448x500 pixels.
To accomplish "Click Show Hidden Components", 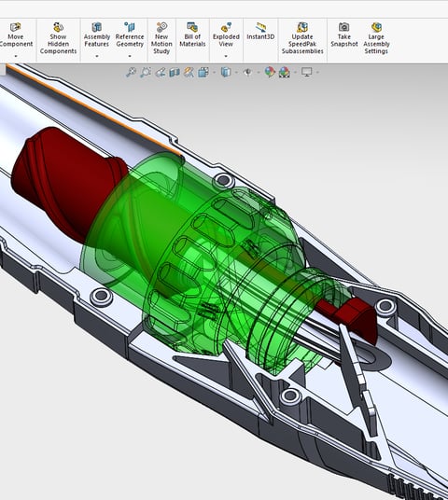I will (58, 38).
